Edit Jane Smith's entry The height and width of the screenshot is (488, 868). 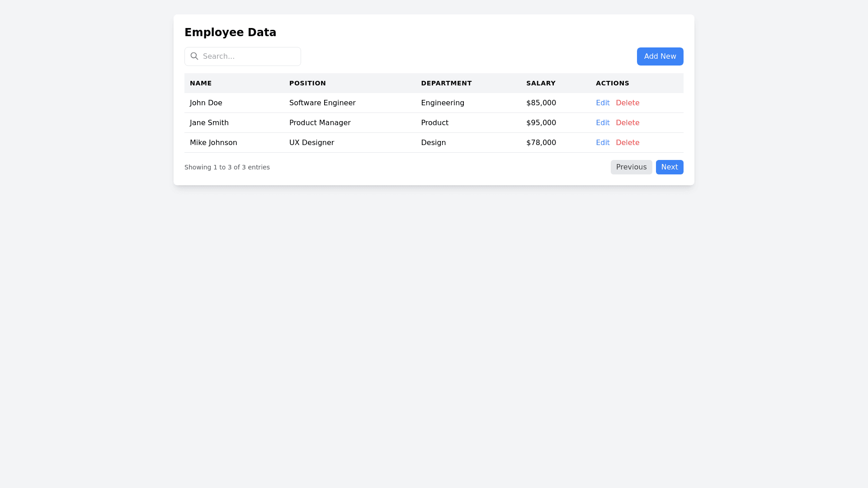coord(603,123)
